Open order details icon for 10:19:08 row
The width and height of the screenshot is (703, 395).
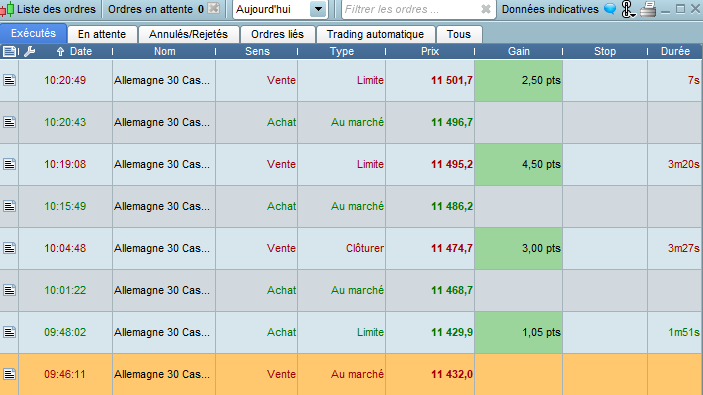pos(9,164)
